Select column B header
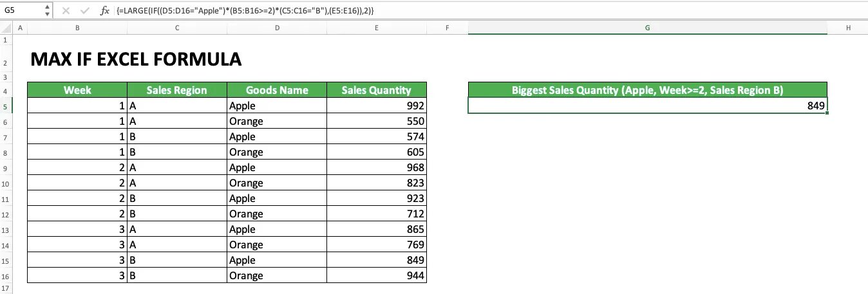Screen dimensions: 868x294 tap(77, 28)
